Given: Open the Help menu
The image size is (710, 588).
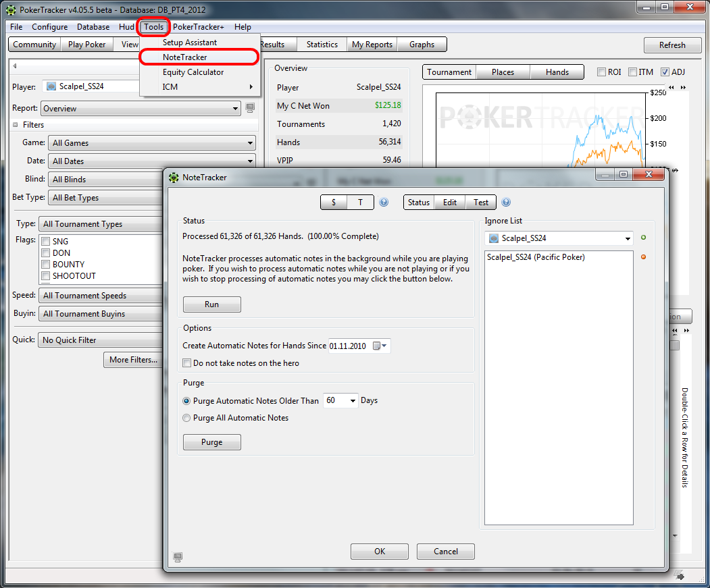Looking at the screenshot, I should click(x=243, y=27).
